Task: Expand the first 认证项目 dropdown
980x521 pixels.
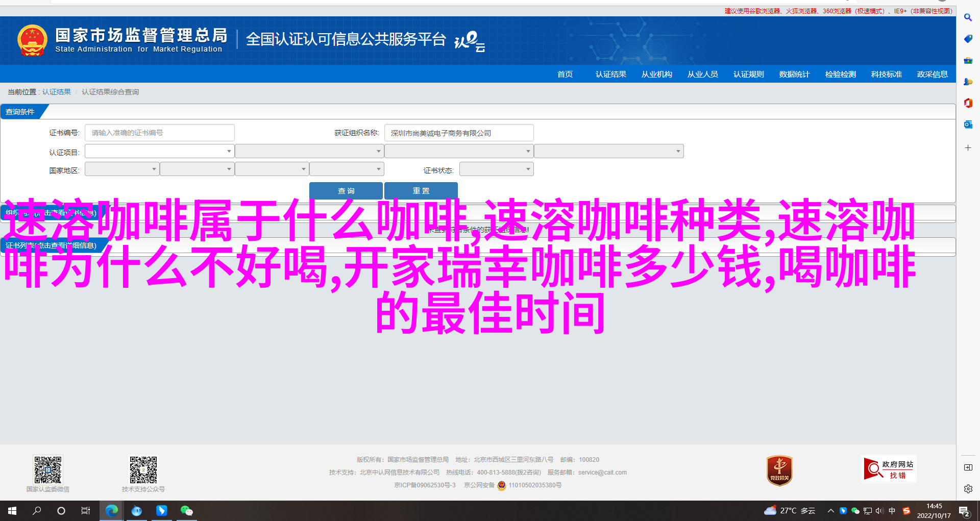Action: [159, 151]
